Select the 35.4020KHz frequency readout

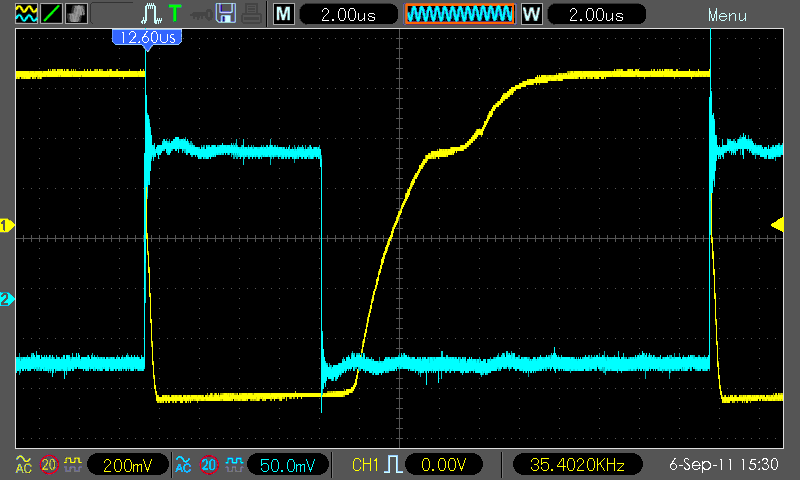point(577,465)
